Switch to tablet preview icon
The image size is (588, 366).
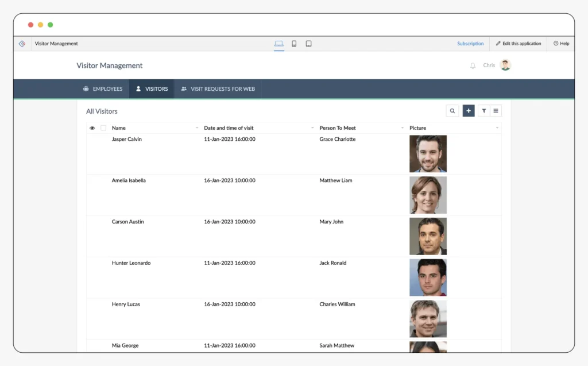(308, 43)
